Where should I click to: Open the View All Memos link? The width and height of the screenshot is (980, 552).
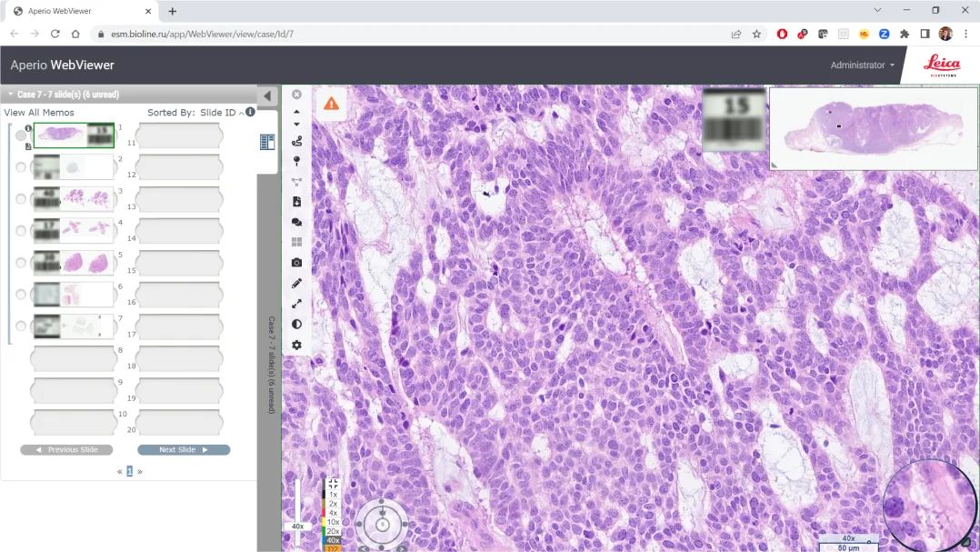[39, 113]
